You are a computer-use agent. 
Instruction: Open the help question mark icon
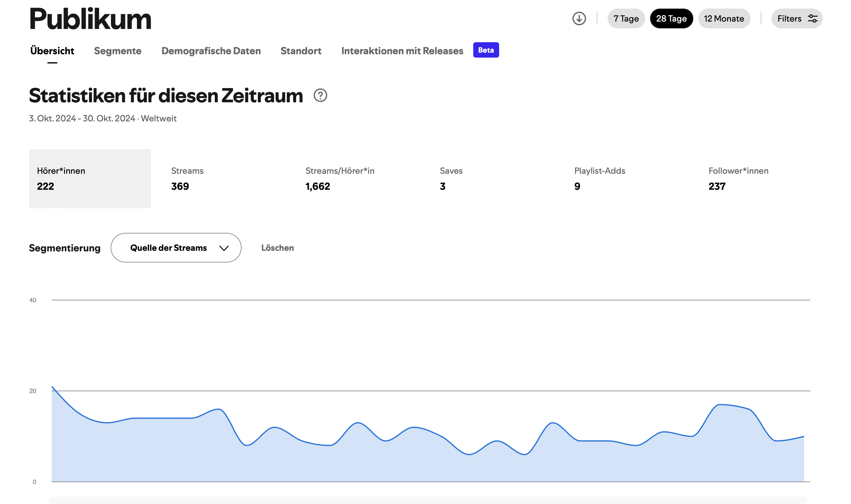coord(320,96)
